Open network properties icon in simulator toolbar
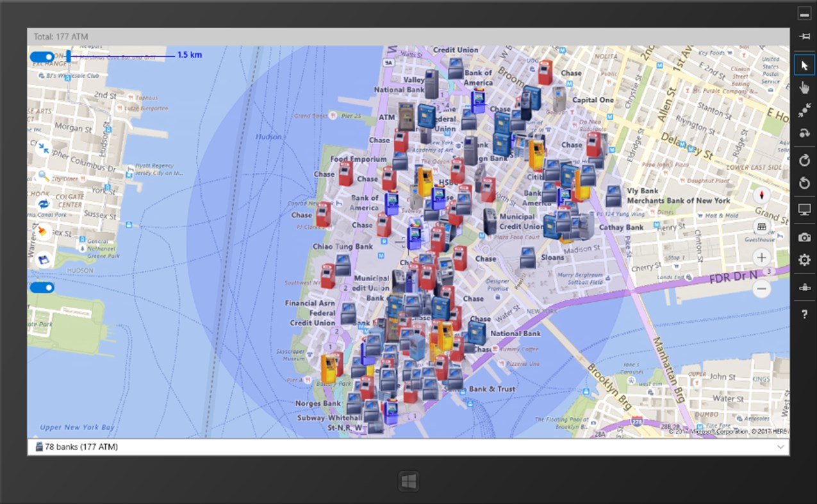The image size is (817, 504). pyautogui.click(x=804, y=288)
